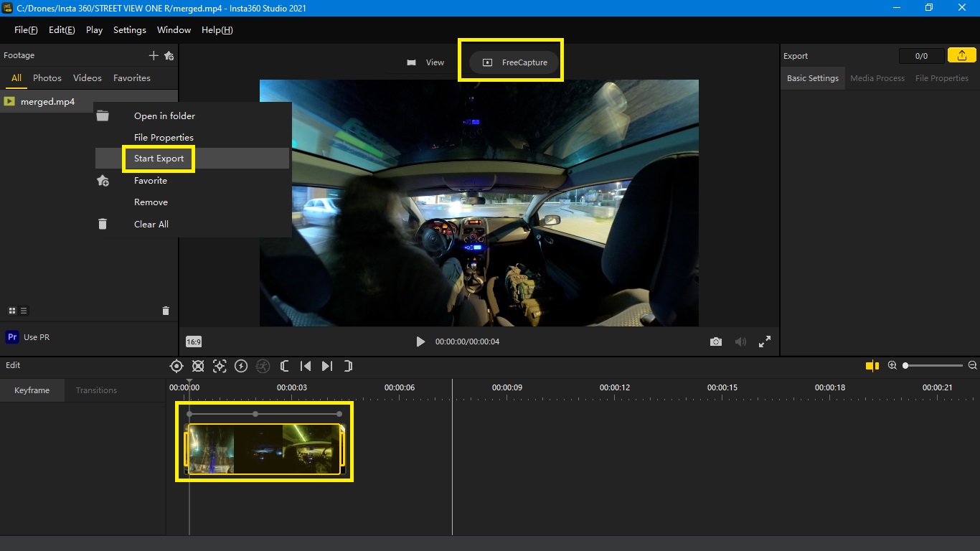Select the Photos footage tab
980x551 pixels.
[x=47, y=78]
